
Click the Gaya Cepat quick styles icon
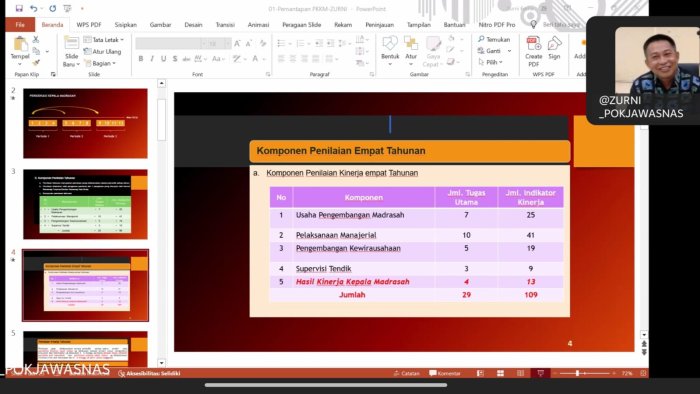click(x=433, y=44)
